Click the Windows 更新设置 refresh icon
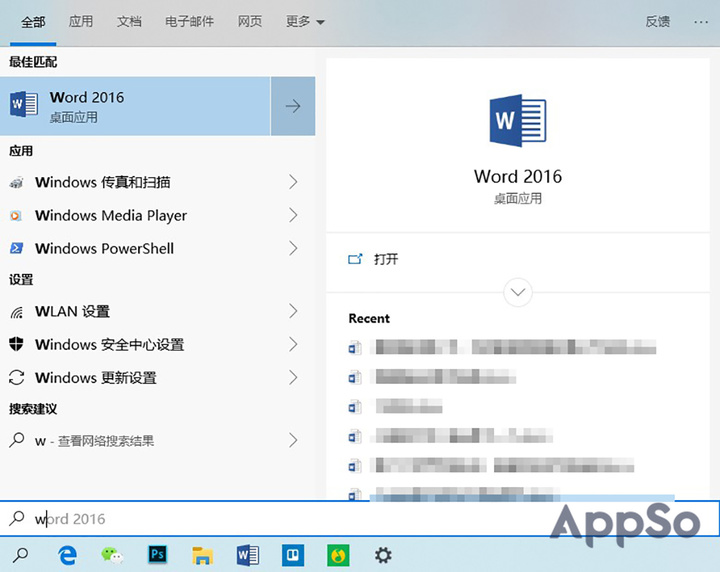The height and width of the screenshot is (572, 720). pyautogui.click(x=17, y=377)
